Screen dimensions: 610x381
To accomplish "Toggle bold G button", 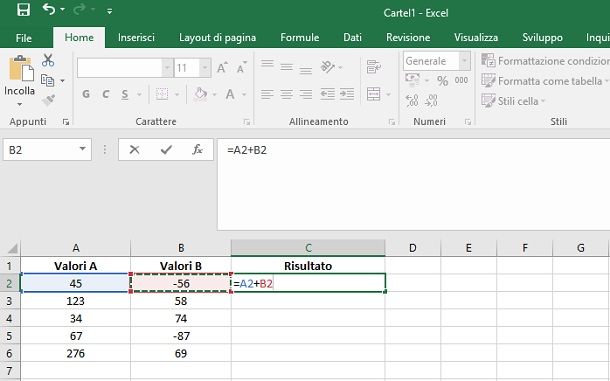I will [x=86, y=94].
